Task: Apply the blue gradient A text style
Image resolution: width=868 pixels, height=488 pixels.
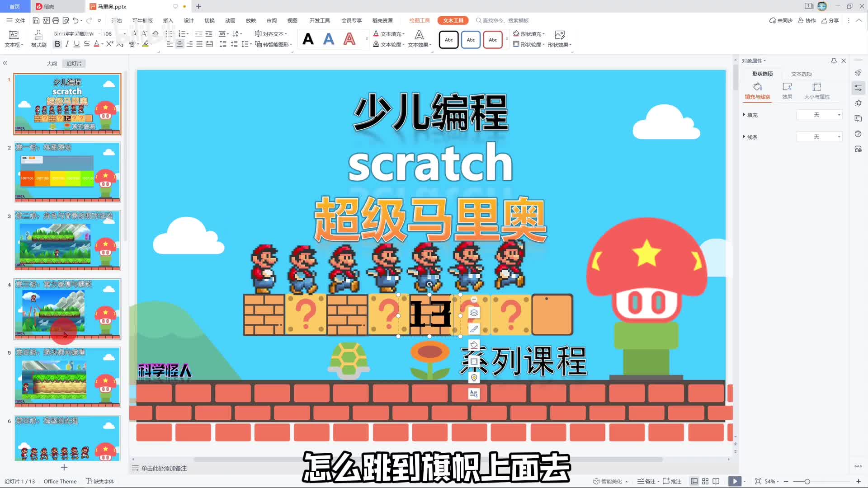Action: [329, 39]
